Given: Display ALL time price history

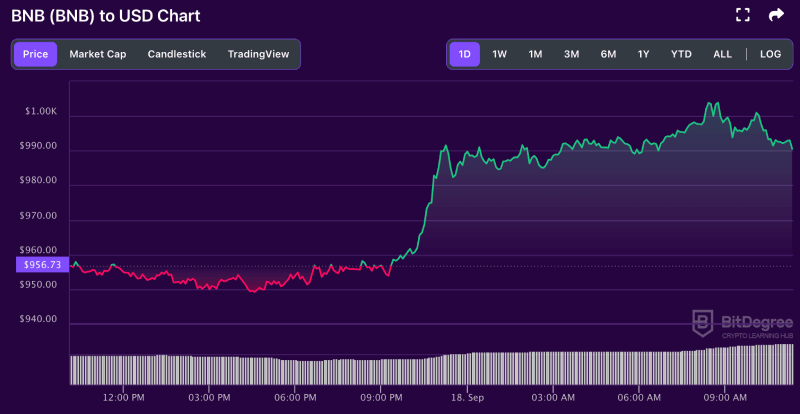Looking at the screenshot, I should [x=722, y=54].
